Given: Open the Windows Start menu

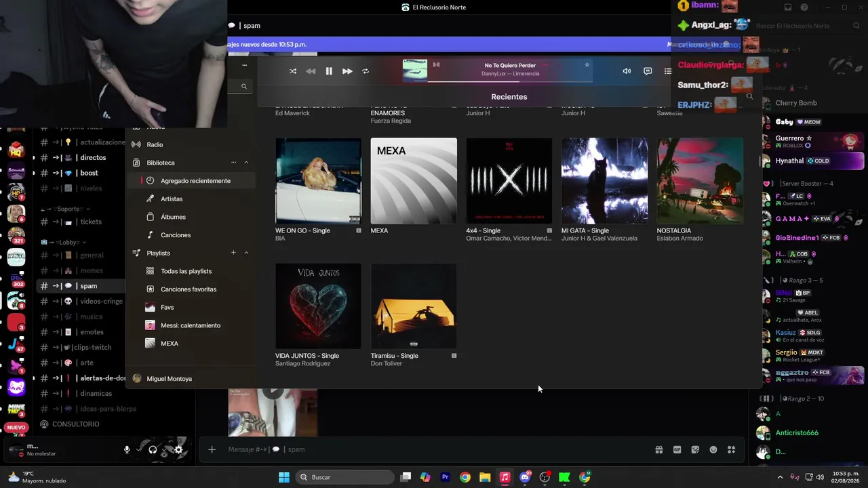Looking at the screenshot, I should 284,477.
